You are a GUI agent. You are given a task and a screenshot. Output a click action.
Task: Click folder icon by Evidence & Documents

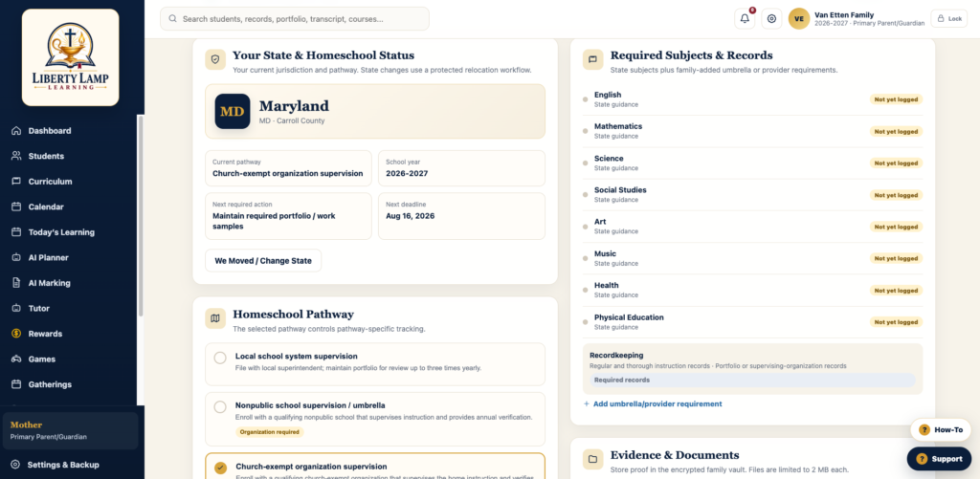(x=592, y=459)
